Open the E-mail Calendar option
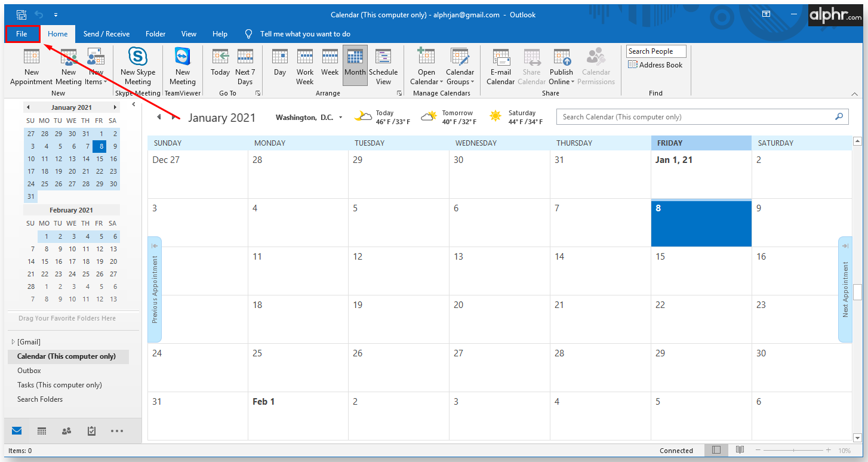 click(x=500, y=66)
